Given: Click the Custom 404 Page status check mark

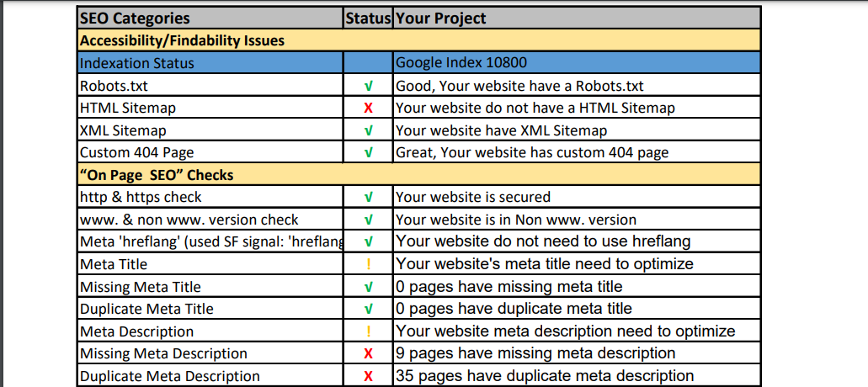Looking at the screenshot, I should [369, 153].
